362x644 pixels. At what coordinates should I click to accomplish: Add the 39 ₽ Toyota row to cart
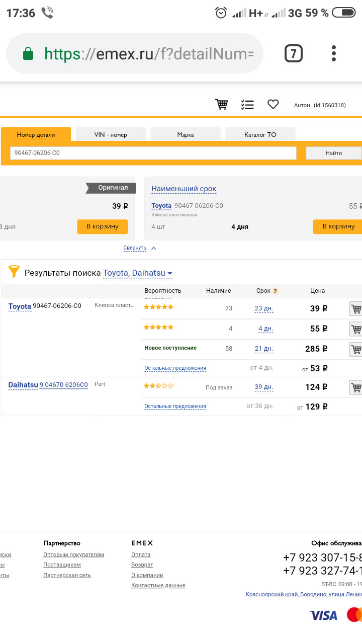tap(356, 309)
